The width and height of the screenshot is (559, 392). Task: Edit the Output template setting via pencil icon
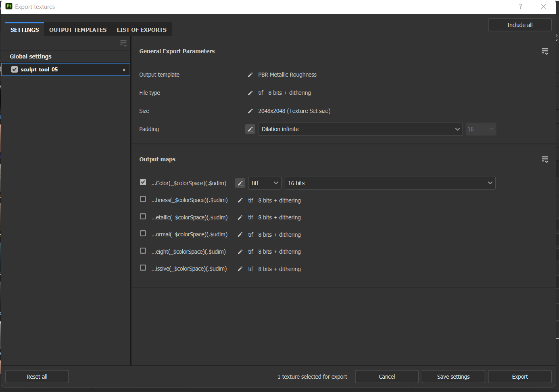[x=250, y=75]
